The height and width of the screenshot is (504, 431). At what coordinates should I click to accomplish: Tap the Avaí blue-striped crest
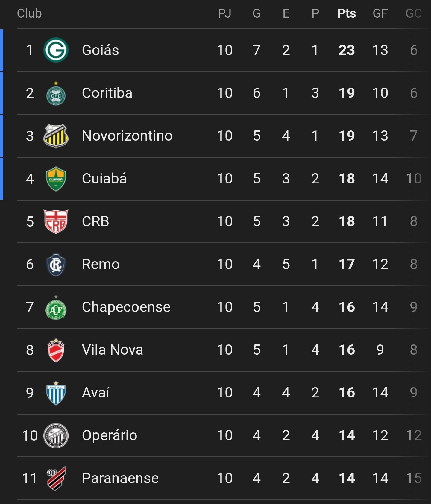point(56,393)
